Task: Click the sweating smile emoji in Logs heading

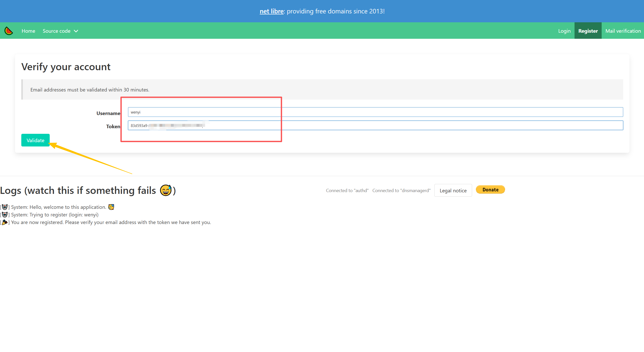Action: (166, 190)
